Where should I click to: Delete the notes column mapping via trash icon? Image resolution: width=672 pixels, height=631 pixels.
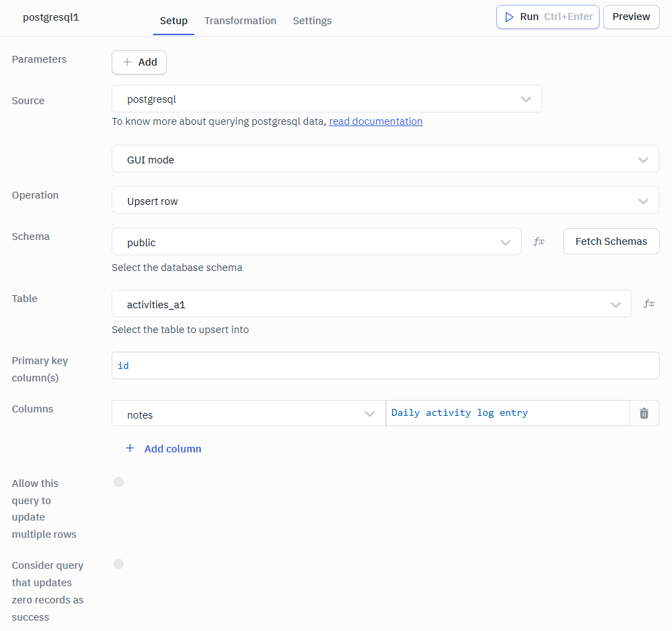click(644, 412)
